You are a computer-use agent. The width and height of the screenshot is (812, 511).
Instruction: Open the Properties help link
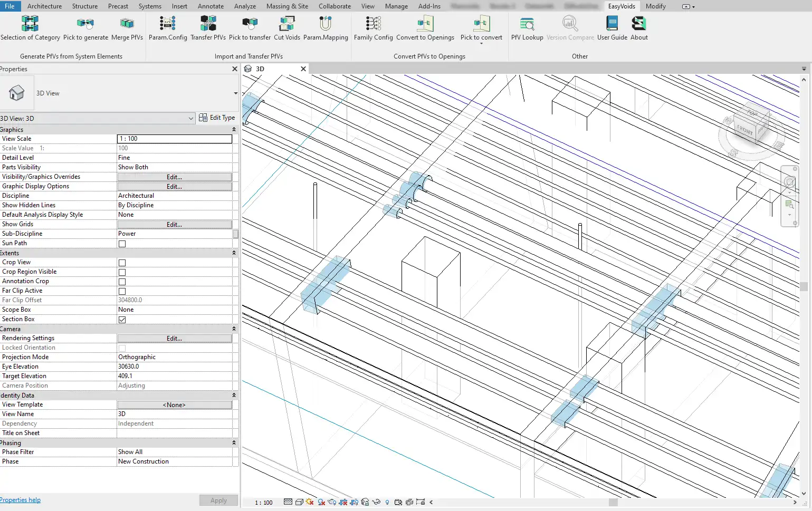(20, 500)
